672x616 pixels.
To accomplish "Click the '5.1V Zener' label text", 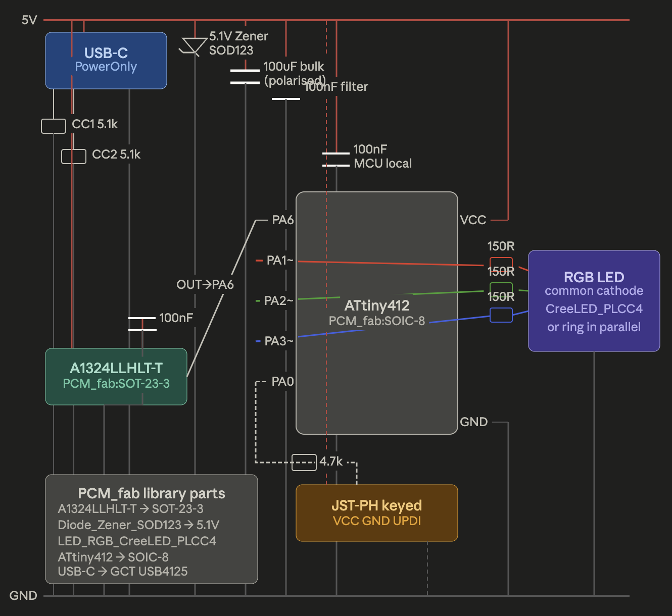I will coord(238,36).
